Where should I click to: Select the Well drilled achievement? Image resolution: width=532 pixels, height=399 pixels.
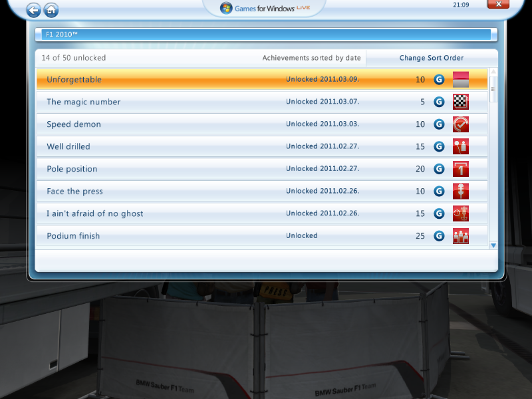262,146
